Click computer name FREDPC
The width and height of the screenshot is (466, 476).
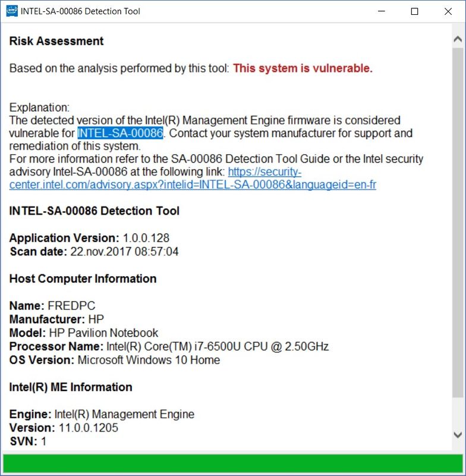[x=71, y=306]
